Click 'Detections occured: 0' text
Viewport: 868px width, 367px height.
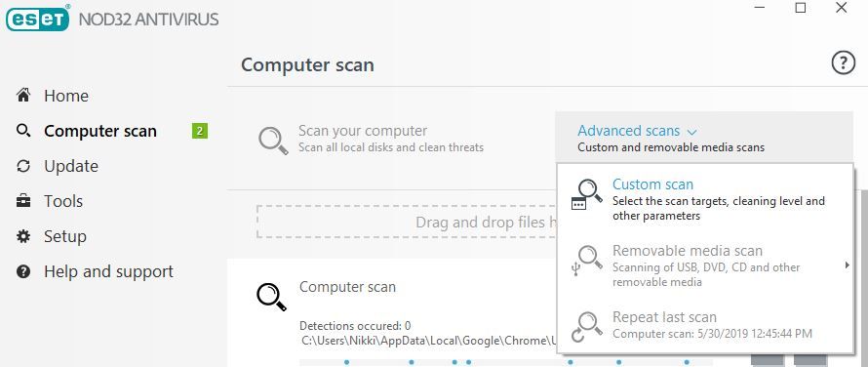(x=355, y=325)
